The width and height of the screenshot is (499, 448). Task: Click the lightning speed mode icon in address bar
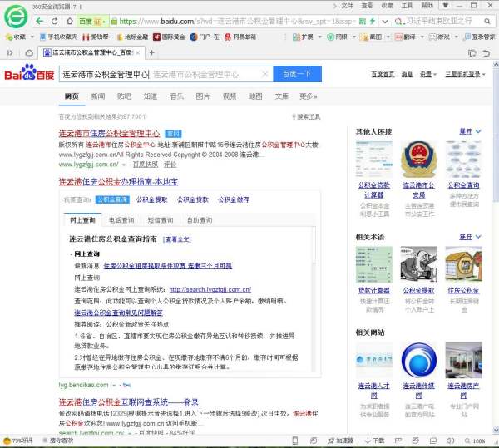click(373, 22)
